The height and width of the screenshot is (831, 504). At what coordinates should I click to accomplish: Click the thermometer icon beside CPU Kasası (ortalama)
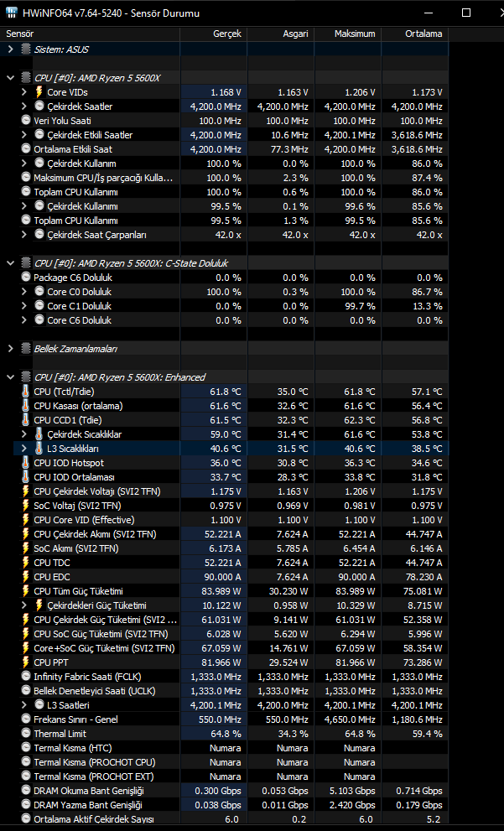point(25,405)
